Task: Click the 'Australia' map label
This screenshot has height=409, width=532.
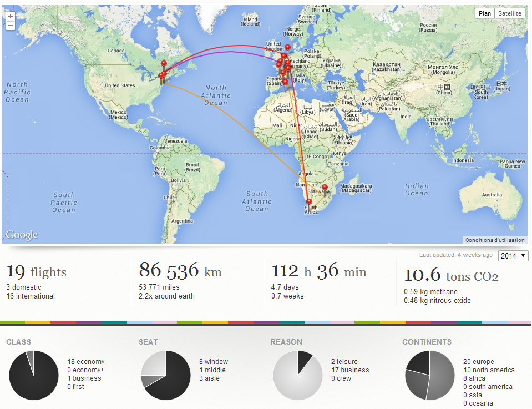Action: pos(492,194)
